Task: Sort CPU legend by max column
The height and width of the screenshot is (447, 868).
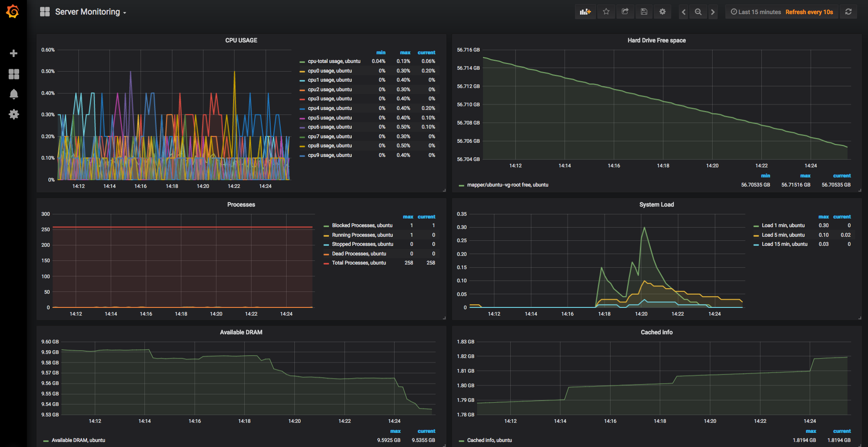Action: pos(405,52)
